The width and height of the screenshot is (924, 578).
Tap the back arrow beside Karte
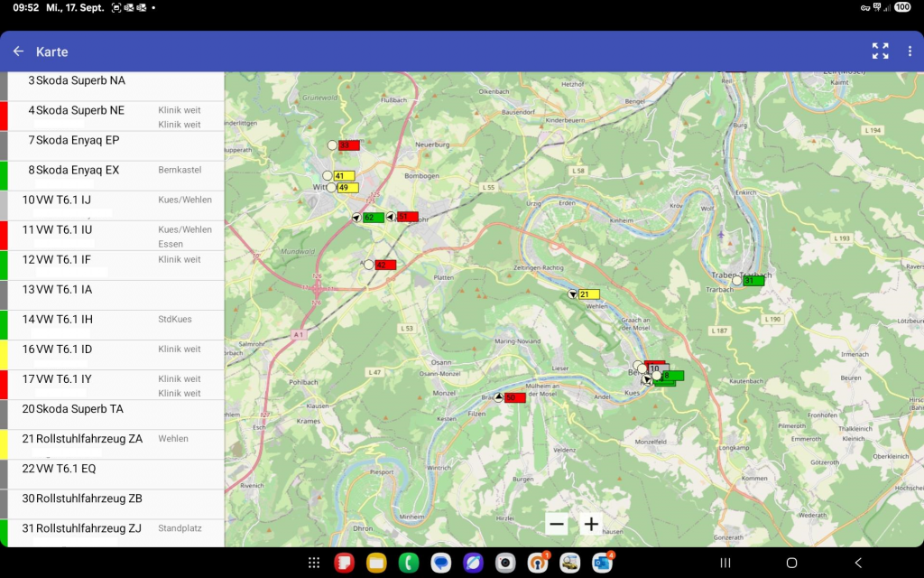click(18, 51)
